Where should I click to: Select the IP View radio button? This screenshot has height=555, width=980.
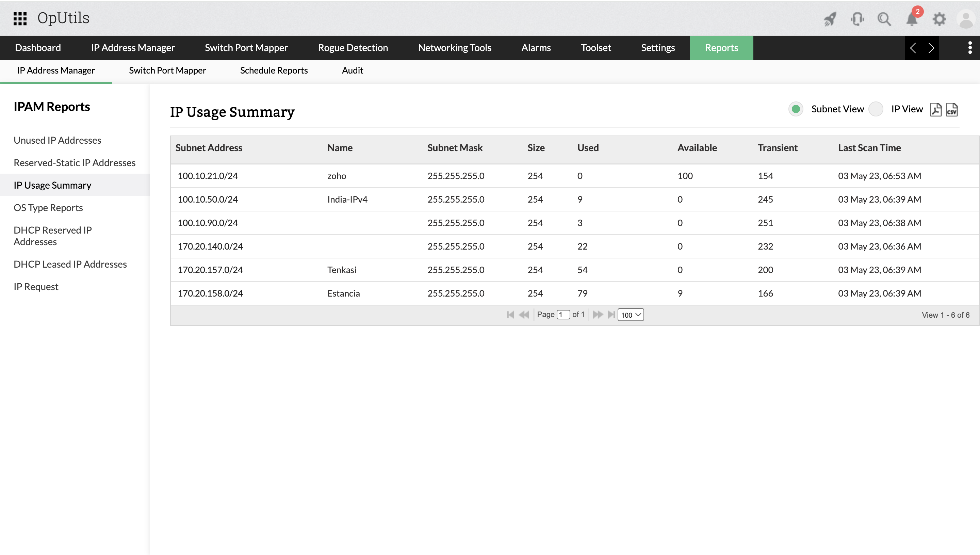pos(876,109)
